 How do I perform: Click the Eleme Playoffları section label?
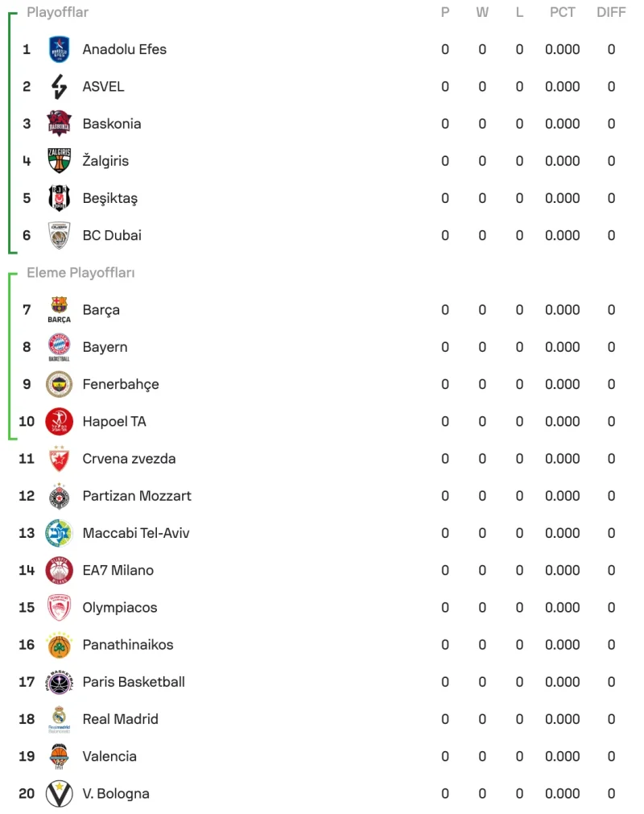tap(81, 273)
